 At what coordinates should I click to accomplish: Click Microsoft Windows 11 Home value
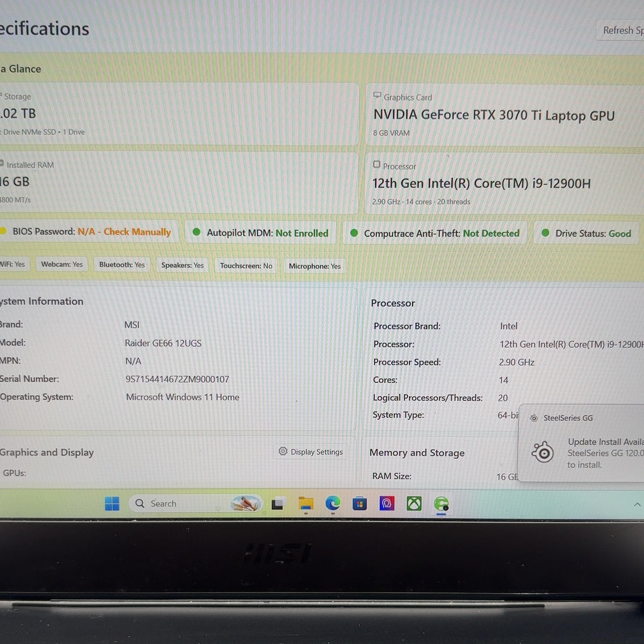click(x=182, y=397)
